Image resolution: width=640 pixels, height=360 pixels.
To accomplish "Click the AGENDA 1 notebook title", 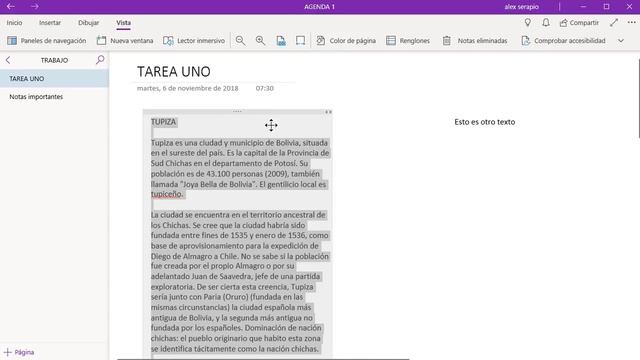I will click(319, 7).
